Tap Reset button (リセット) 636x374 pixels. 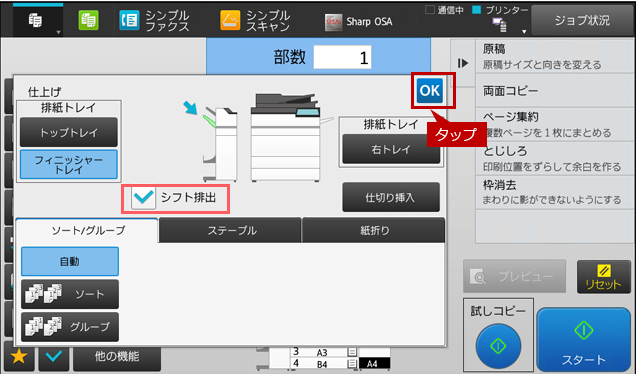tap(604, 277)
